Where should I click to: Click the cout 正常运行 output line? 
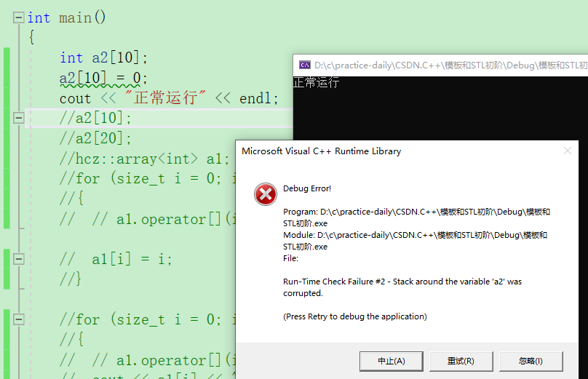coord(169,98)
